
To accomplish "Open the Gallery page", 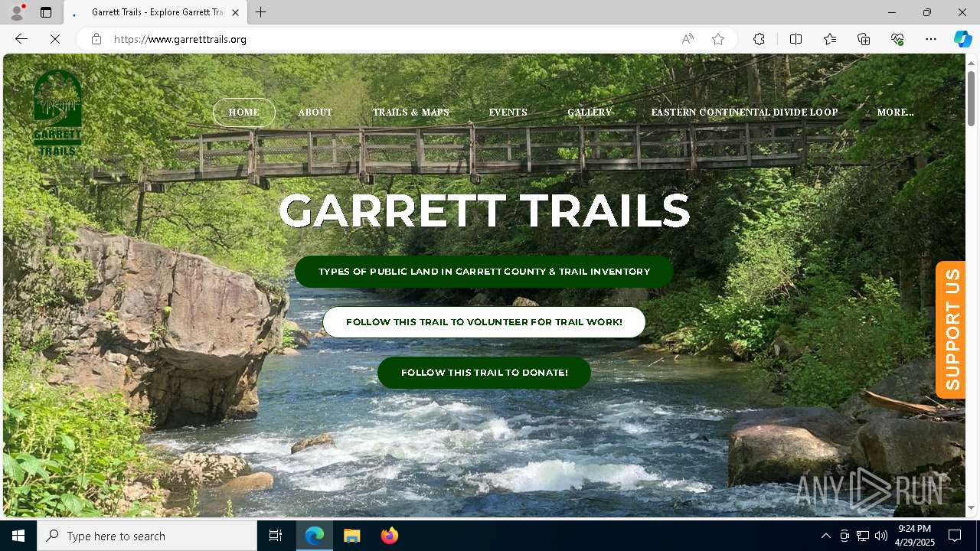I will click(x=590, y=112).
